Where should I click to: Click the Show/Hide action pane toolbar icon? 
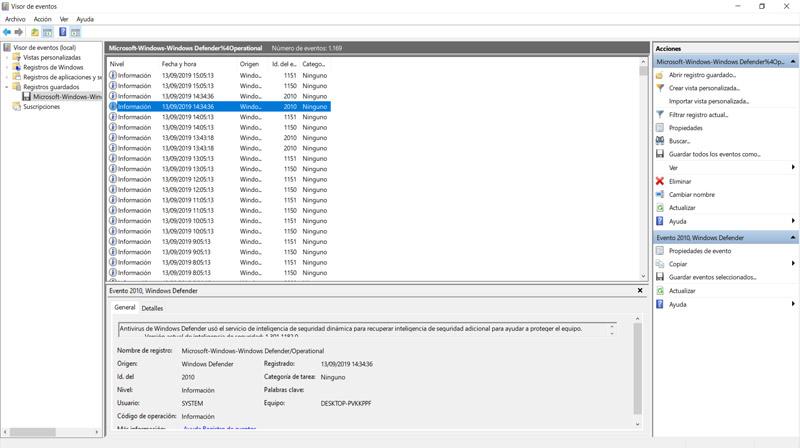(x=76, y=32)
